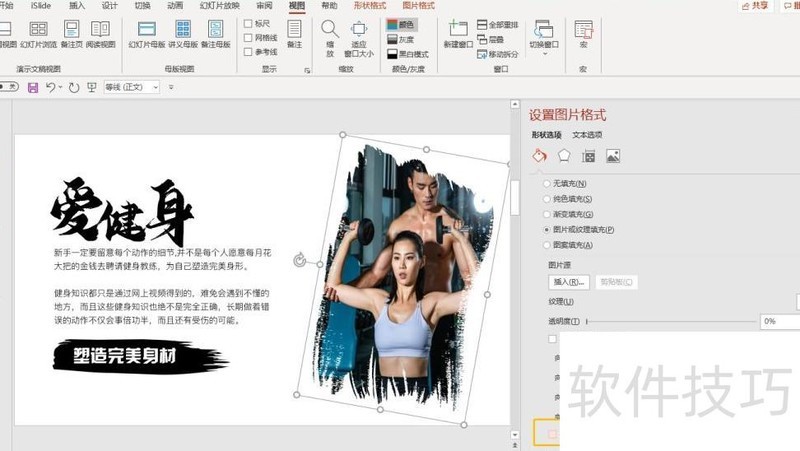Open the Review (审阅) tab
This screenshot has width=800, height=451.
264,6
